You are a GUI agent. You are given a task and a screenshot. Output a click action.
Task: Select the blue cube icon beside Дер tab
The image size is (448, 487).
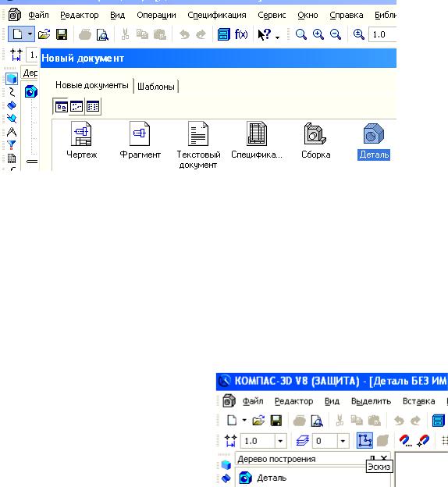tap(12, 79)
